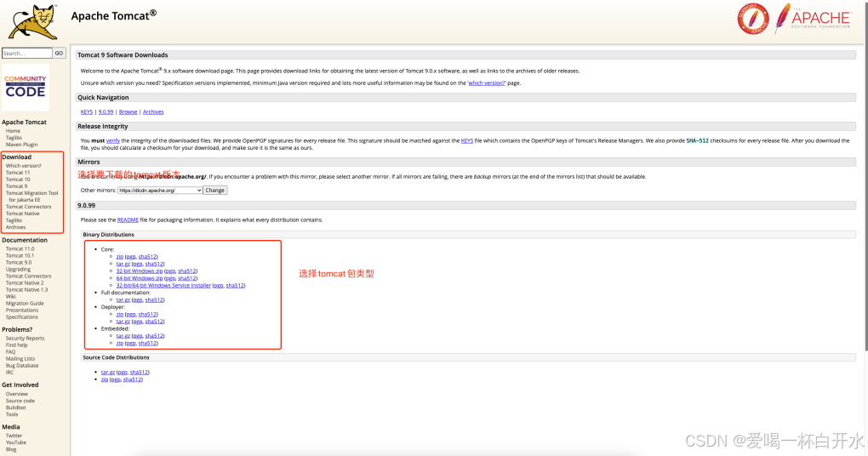Click the Apache Software Foundation feather logo
Image resolution: width=868 pixels, height=456 pixels.
tap(813, 18)
